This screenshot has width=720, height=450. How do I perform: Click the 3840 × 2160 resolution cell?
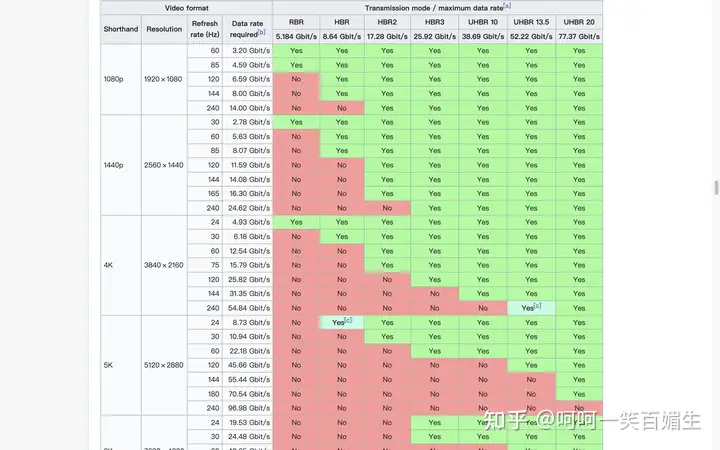[164, 265]
